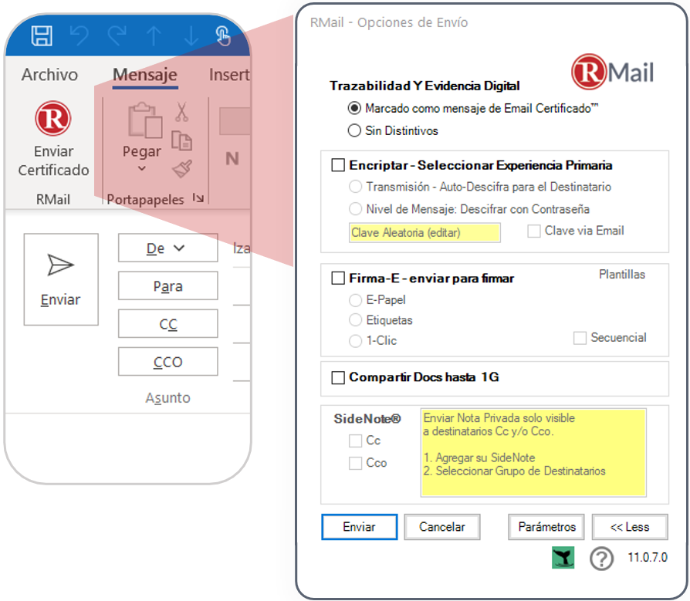Image resolution: width=690 pixels, height=601 pixels.
Task: Click the Enviar Certificado RMail icon
Action: tap(53, 120)
